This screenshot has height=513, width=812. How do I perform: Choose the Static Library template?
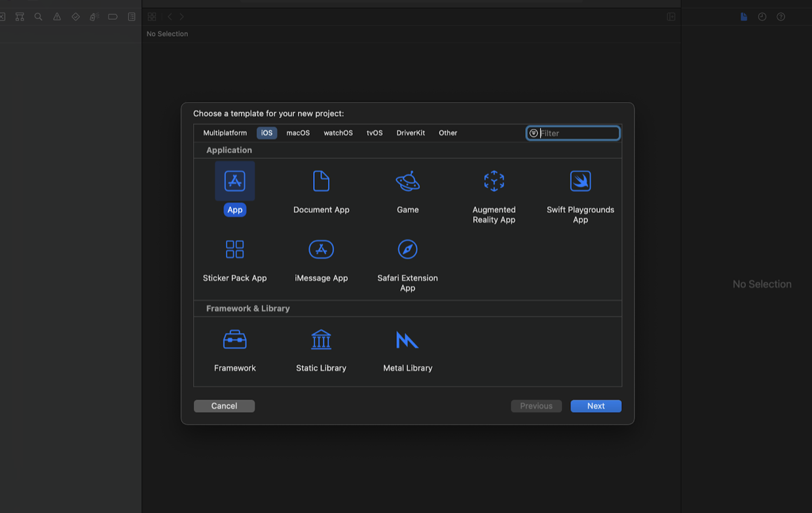coord(321,340)
